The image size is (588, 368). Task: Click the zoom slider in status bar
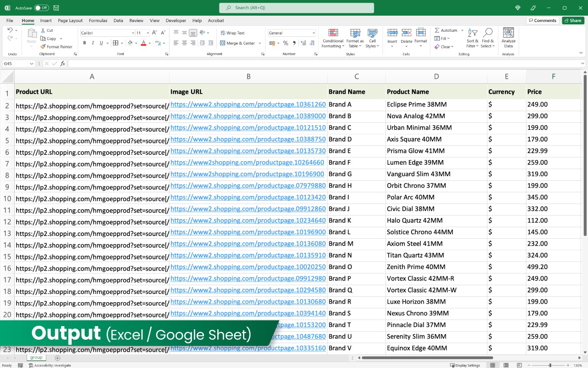click(x=550, y=365)
